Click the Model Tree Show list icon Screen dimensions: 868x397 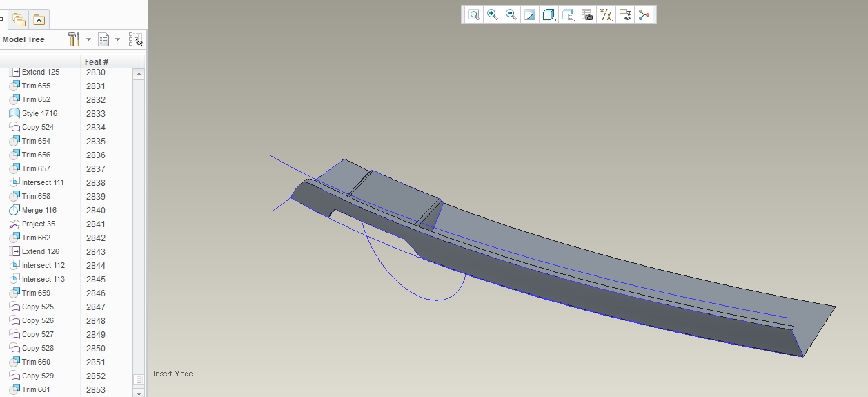point(103,39)
